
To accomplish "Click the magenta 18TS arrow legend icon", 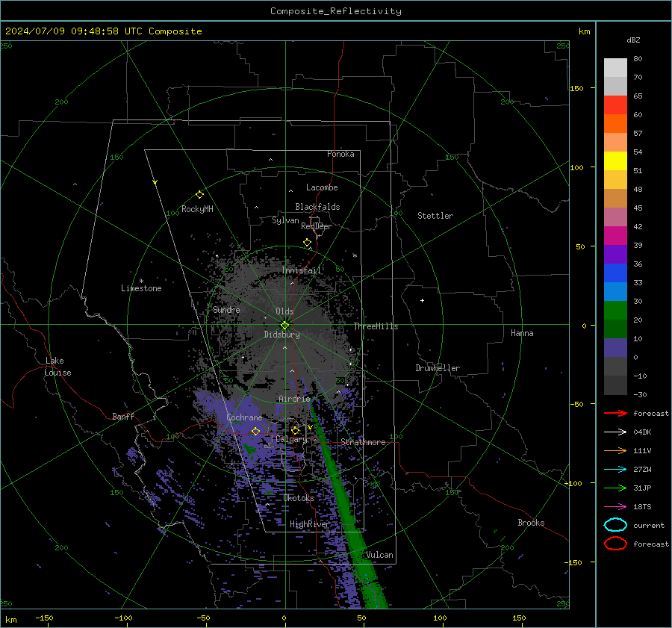I will tap(615, 507).
